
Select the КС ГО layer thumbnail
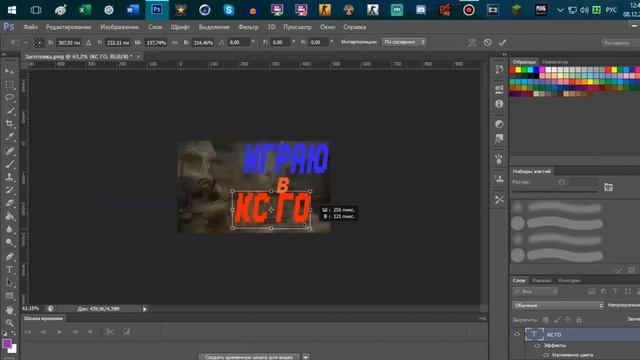534,334
